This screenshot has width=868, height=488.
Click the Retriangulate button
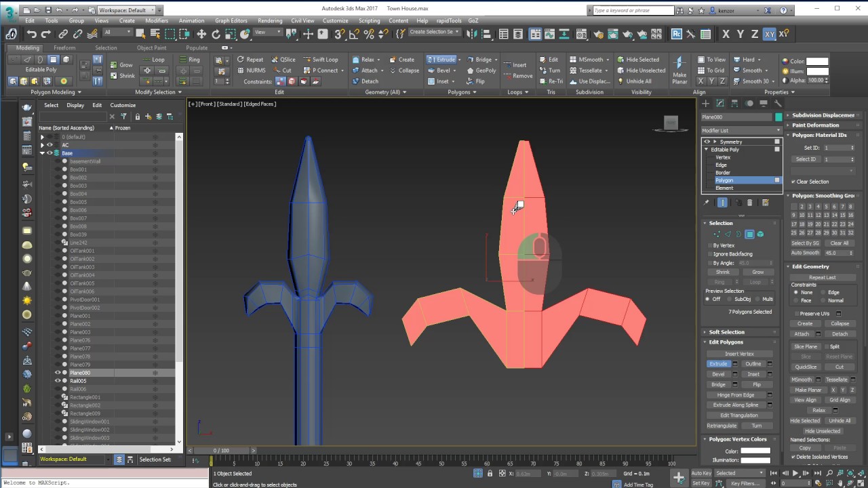coord(722,426)
